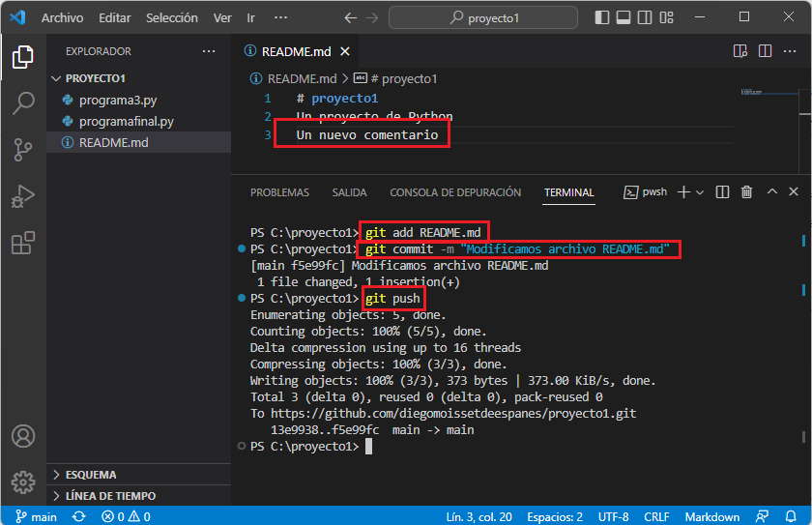Click Lín. 3, col. 20 cursor position
The height and width of the screenshot is (525, 812).
pos(478,517)
